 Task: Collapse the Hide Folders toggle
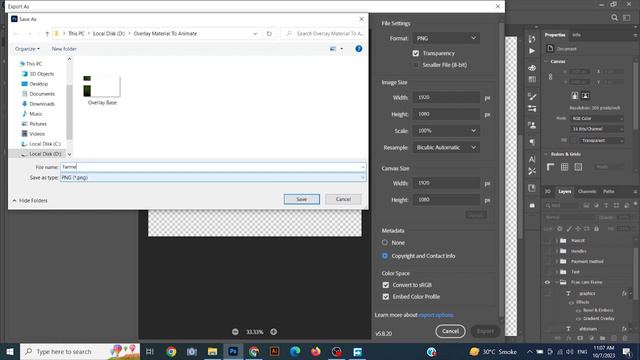(30, 200)
